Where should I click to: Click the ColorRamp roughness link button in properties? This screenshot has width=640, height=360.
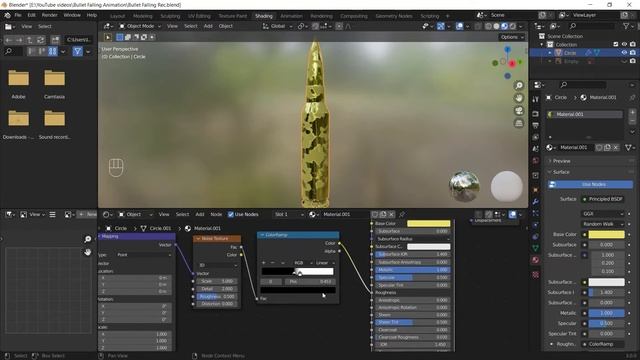click(602, 344)
